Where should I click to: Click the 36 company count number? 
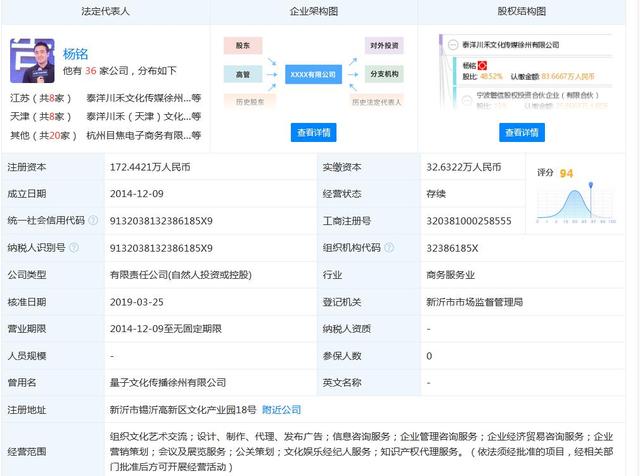(x=91, y=71)
